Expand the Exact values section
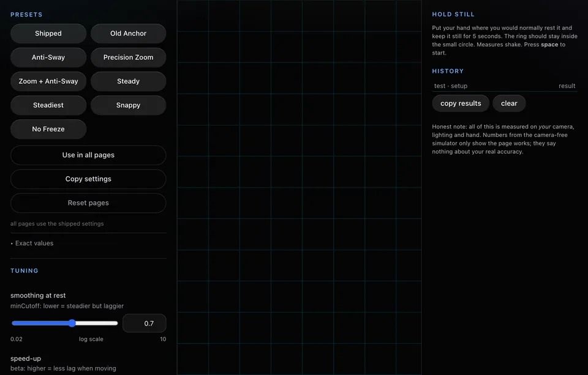The width and height of the screenshot is (588, 375). pos(32,243)
